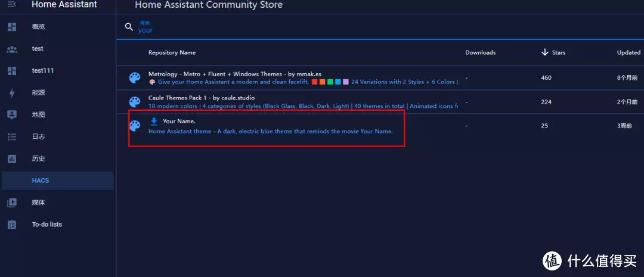
Task: Click the 460 stars value
Action: [x=546, y=77]
